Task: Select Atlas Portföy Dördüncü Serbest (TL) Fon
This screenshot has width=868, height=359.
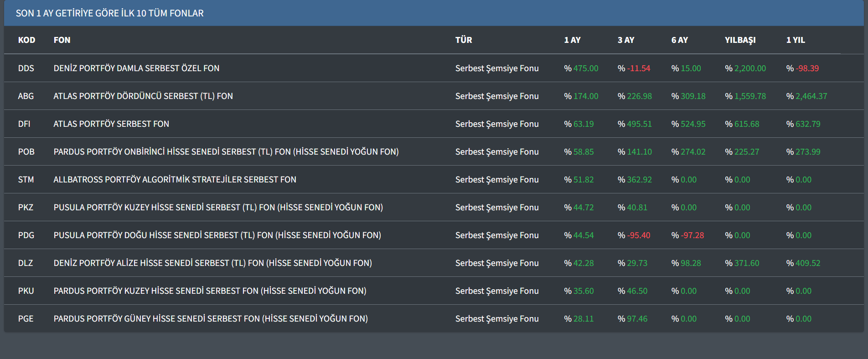Action: point(143,96)
